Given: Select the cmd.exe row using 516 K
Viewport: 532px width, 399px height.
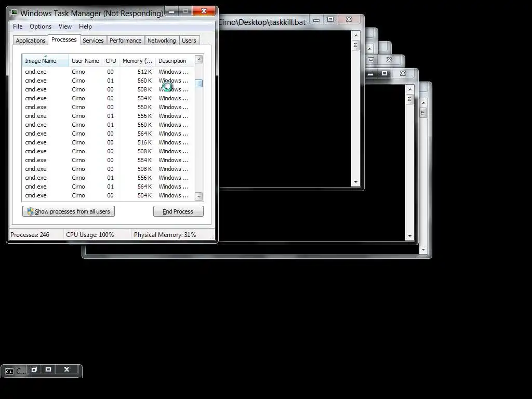Looking at the screenshot, I should [108, 142].
